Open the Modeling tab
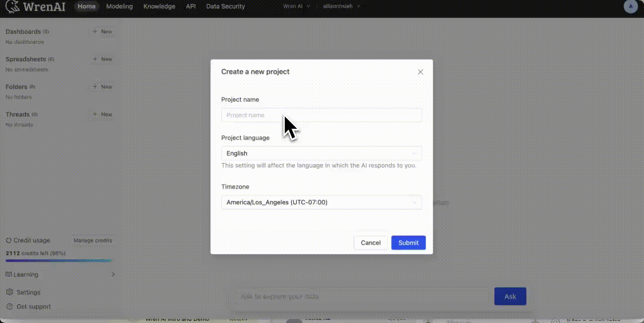Image resolution: width=644 pixels, height=323 pixels. [119, 7]
